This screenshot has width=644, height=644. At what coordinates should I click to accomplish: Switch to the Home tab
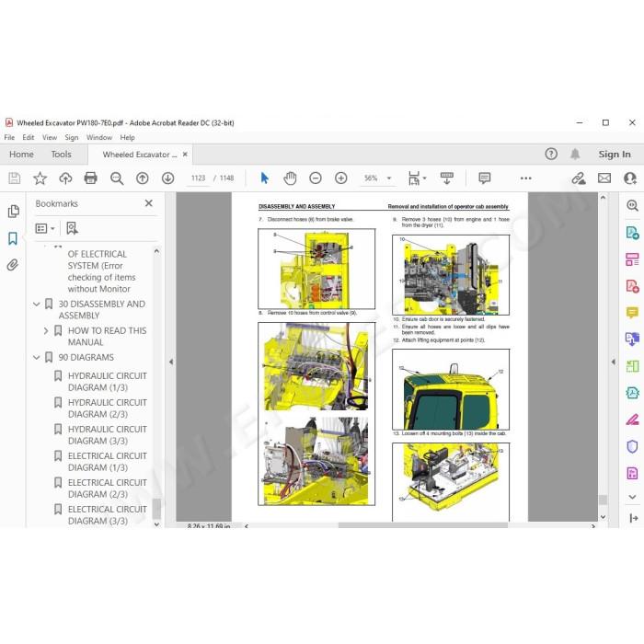pyautogui.click(x=21, y=155)
